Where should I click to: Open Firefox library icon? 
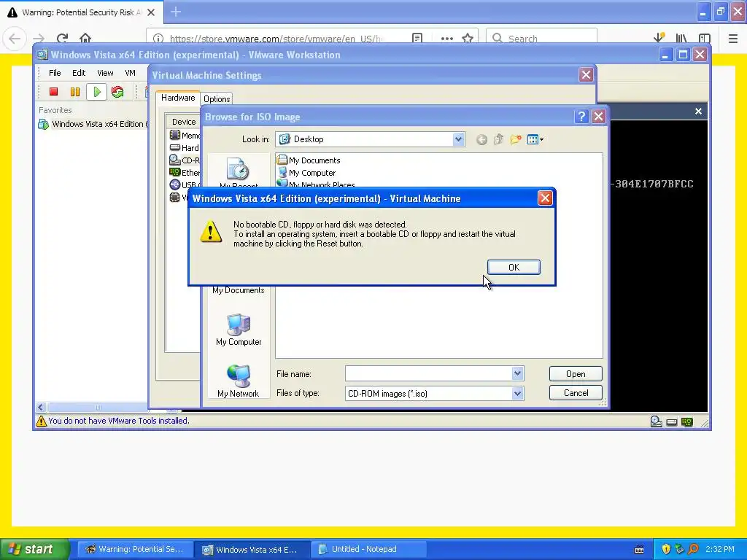tap(681, 38)
